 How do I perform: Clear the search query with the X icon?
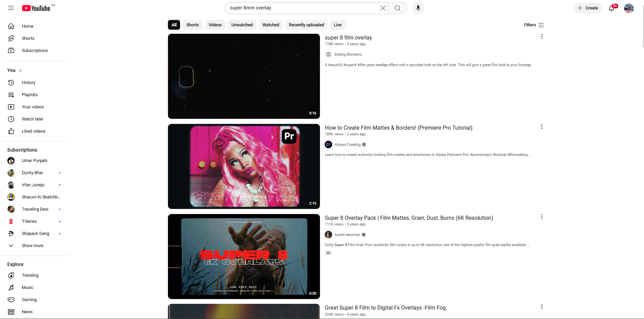click(x=383, y=8)
